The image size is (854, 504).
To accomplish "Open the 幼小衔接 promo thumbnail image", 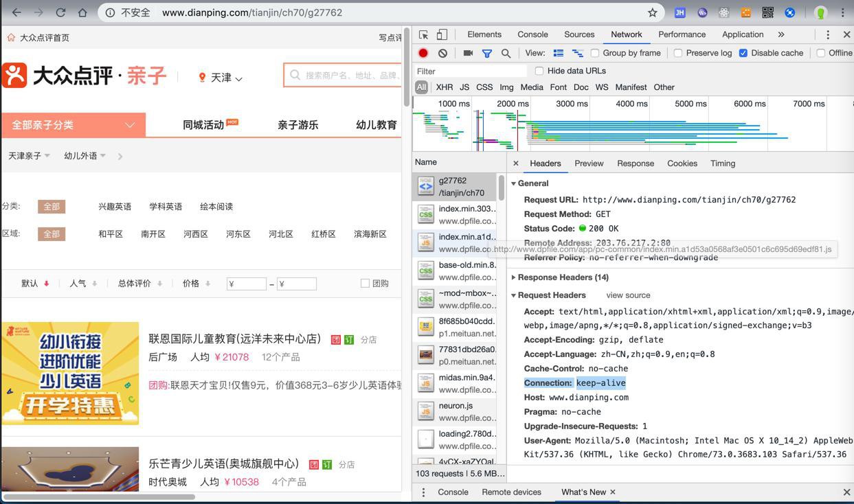I will (70, 374).
